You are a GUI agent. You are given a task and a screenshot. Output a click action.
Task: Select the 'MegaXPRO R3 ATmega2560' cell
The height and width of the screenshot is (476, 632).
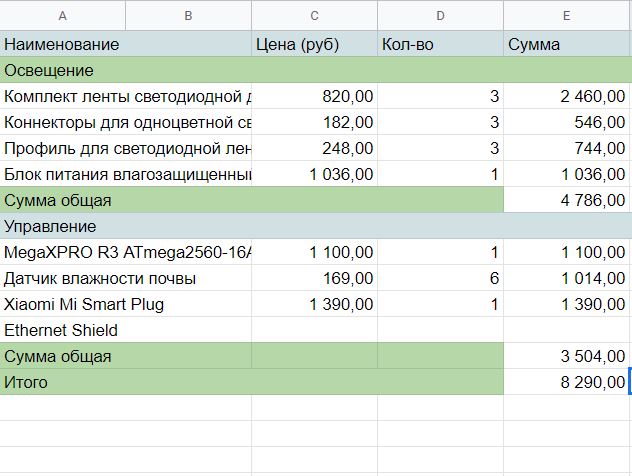click(126, 252)
